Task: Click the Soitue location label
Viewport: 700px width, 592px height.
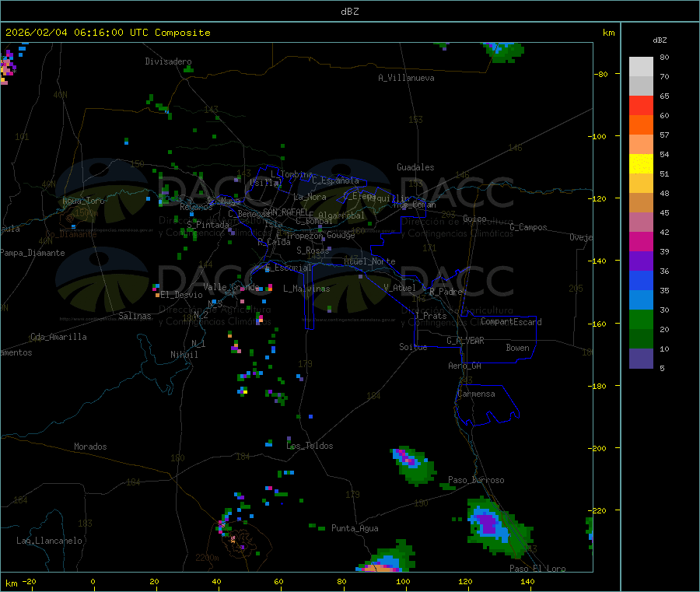Action: coord(413,347)
